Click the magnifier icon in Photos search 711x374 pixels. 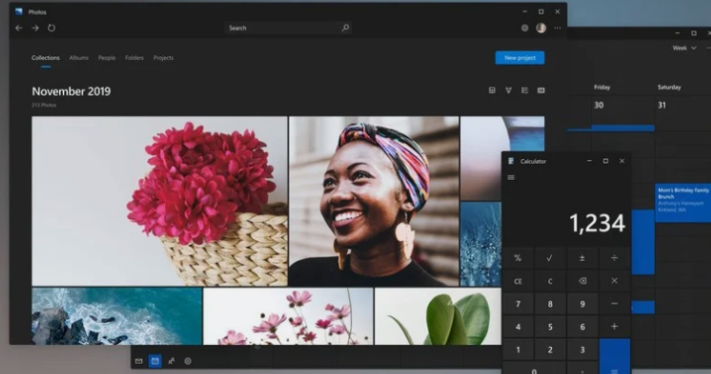coord(345,28)
